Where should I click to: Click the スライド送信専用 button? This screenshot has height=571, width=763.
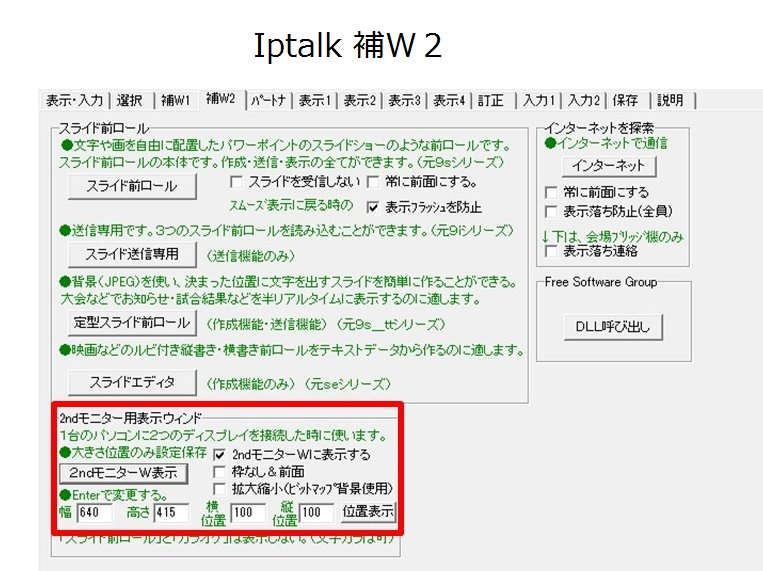(x=132, y=254)
